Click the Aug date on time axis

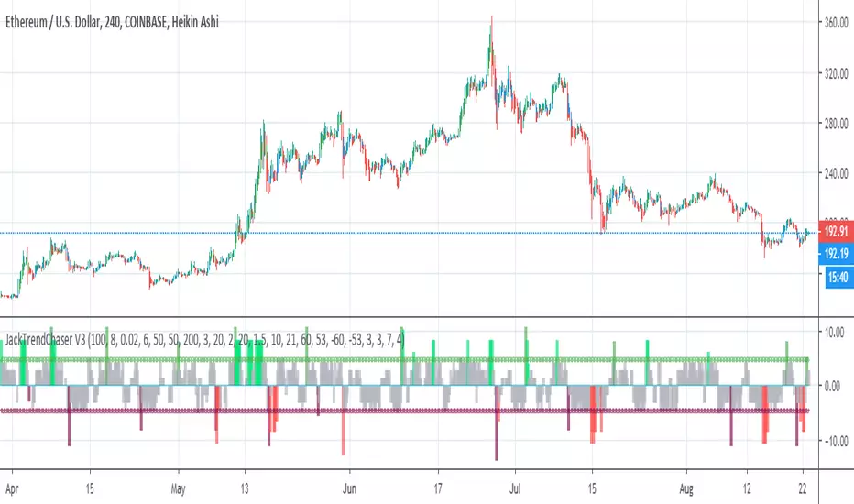pyautogui.click(x=686, y=489)
